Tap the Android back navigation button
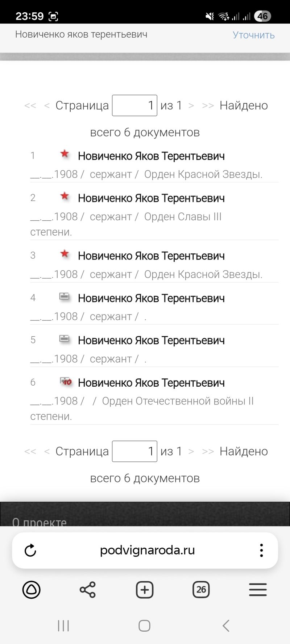 [226, 626]
